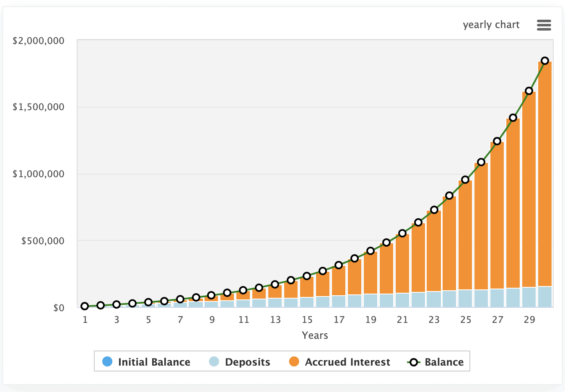Screen dimensions: 565x392
Task: Click the Years axis title
Action: 315,335
